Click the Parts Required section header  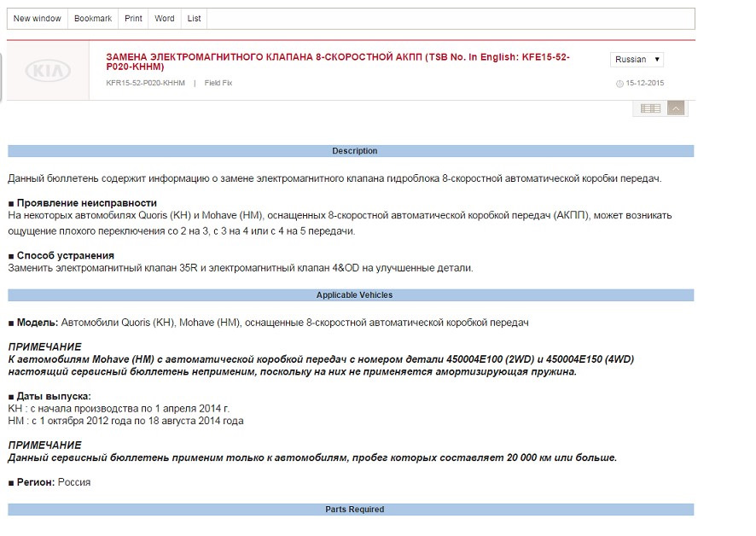point(351,509)
